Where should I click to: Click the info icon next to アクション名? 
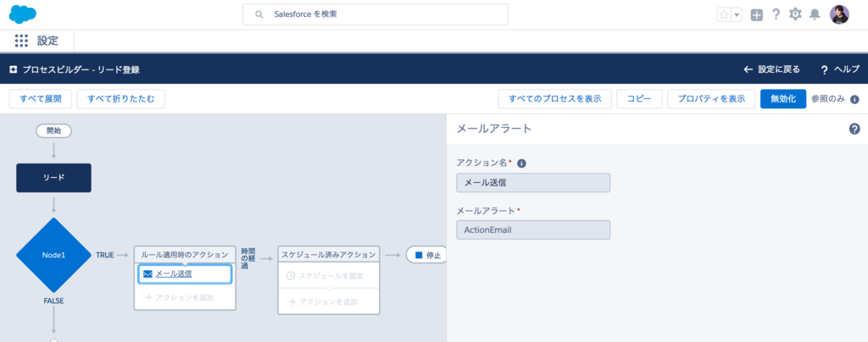[521, 163]
